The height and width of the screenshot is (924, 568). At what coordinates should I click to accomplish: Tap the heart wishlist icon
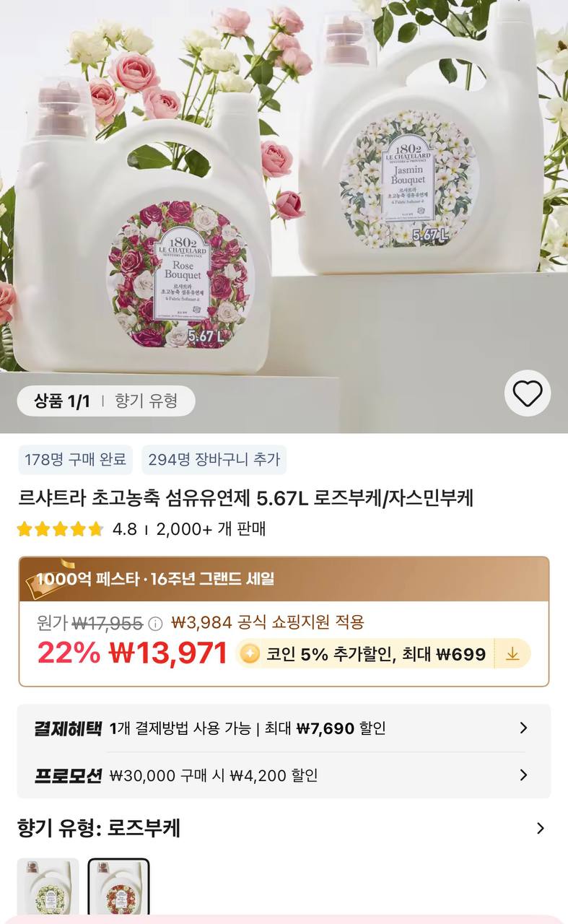(x=527, y=393)
